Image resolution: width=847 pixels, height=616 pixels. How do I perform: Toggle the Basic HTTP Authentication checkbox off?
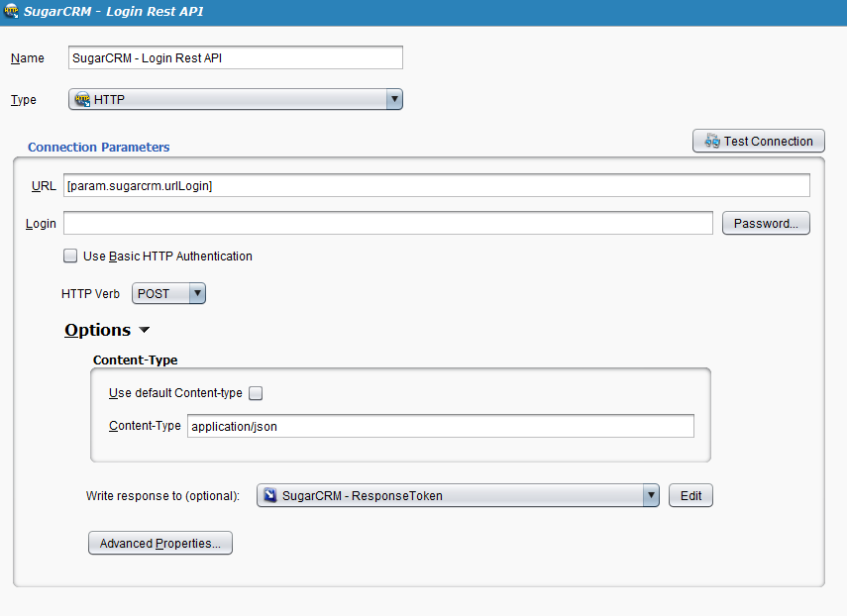(70, 256)
